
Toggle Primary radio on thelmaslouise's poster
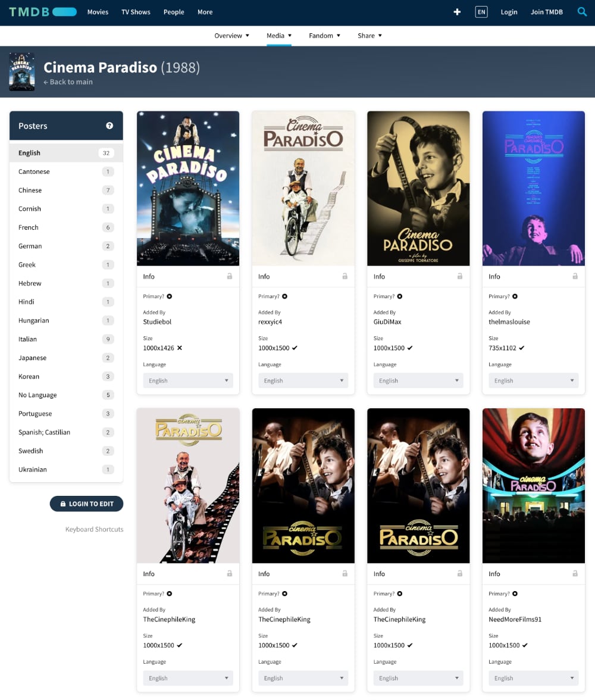tap(515, 296)
